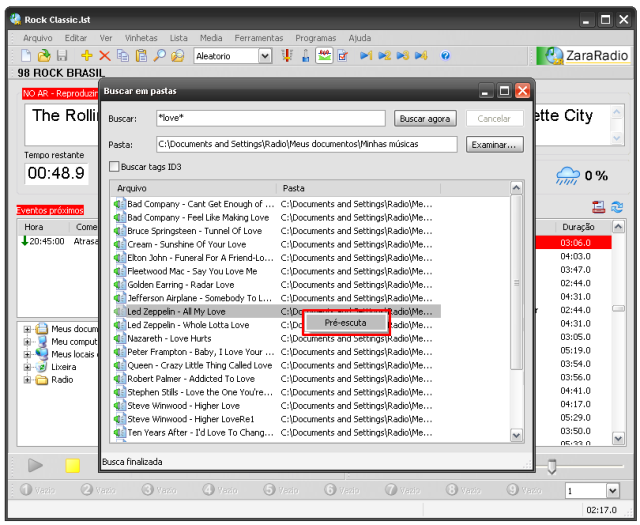The height and width of the screenshot is (525, 640).
Task: Select Robert Palmer - Addicted To Love
Action: (x=191, y=379)
